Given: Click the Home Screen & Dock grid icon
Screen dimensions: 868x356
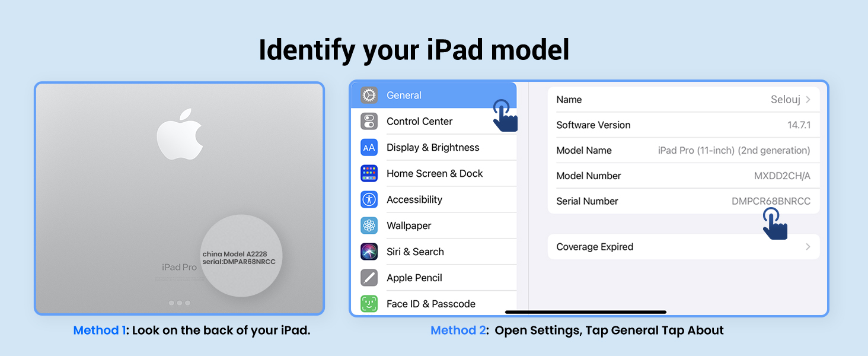Looking at the screenshot, I should click(x=369, y=173).
